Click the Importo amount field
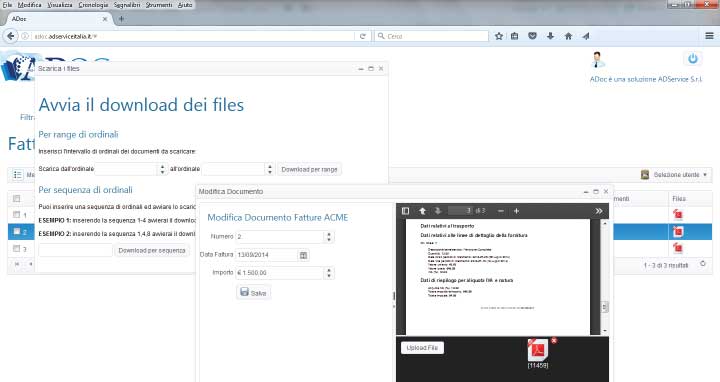Viewport: 720px width, 382px height. point(281,273)
